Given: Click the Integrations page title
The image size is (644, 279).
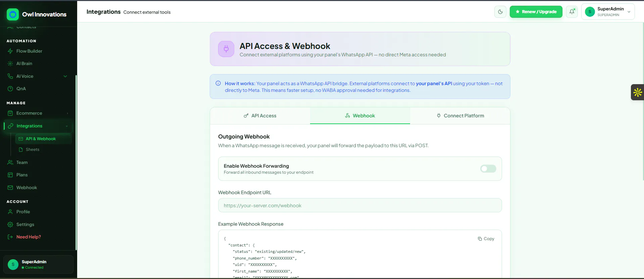Looking at the screenshot, I should [x=103, y=12].
